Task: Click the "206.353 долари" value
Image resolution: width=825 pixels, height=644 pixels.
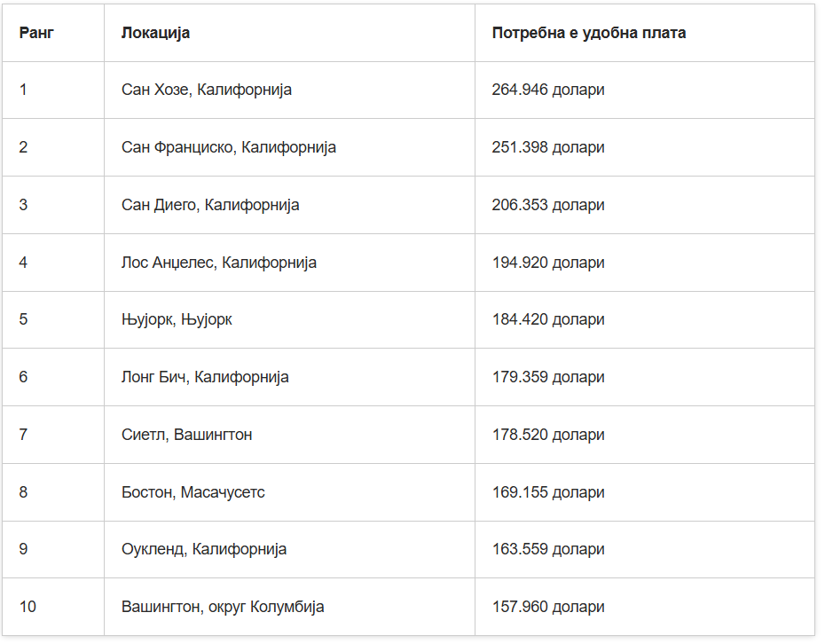Action: tap(548, 205)
